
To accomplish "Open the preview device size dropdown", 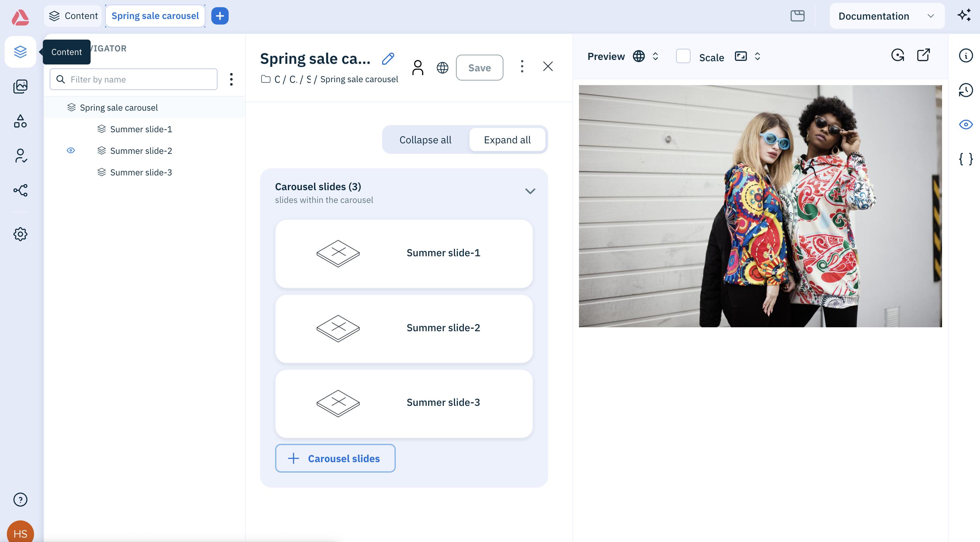I will (757, 56).
